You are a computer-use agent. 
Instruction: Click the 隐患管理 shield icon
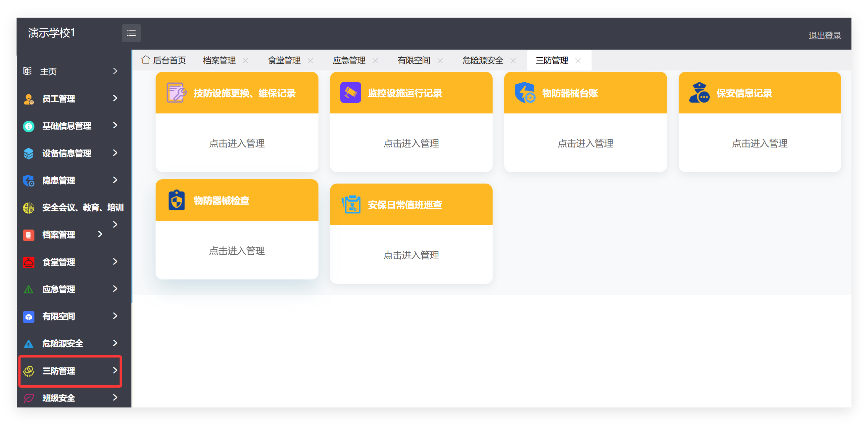point(29,181)
